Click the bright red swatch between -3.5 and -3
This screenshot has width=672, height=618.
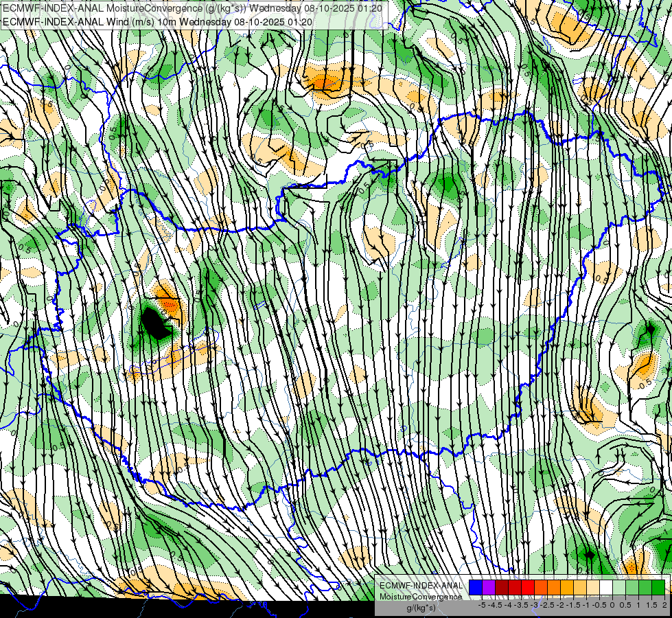pos(528,587)
